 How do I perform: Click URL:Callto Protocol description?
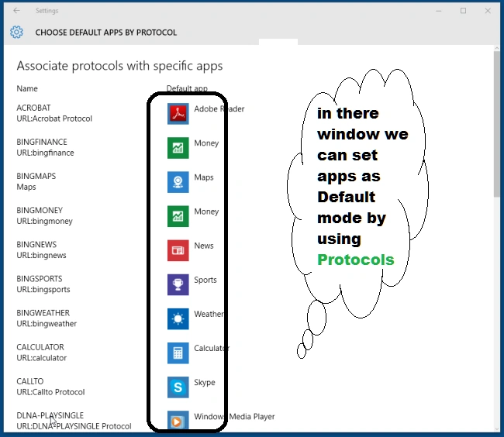(50, 392)
